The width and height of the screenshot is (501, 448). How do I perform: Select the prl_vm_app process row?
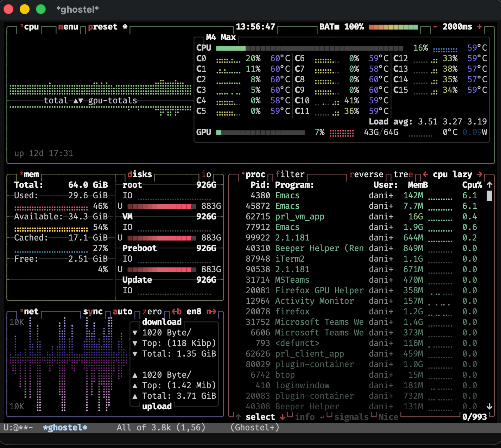pyautogui.click(x=361, y=217)
